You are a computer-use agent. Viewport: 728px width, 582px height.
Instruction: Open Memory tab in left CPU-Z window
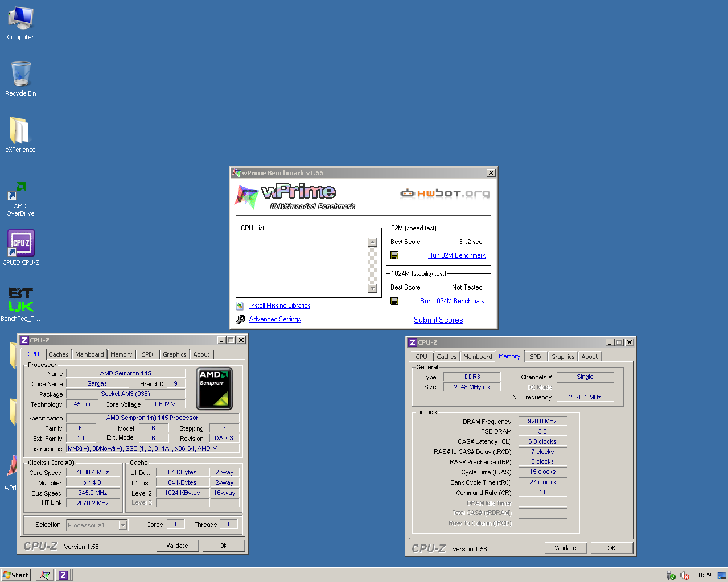pyautogui.click(x=121, y=354)
